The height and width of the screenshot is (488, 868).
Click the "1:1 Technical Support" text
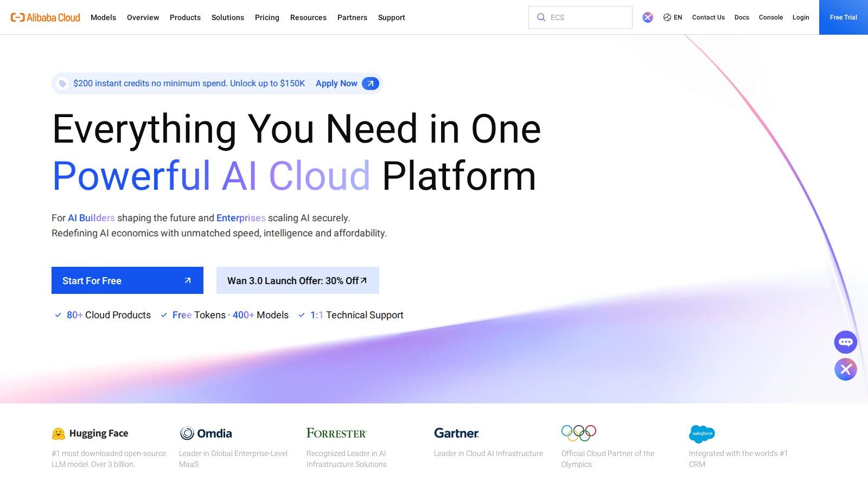click(357, 315)
